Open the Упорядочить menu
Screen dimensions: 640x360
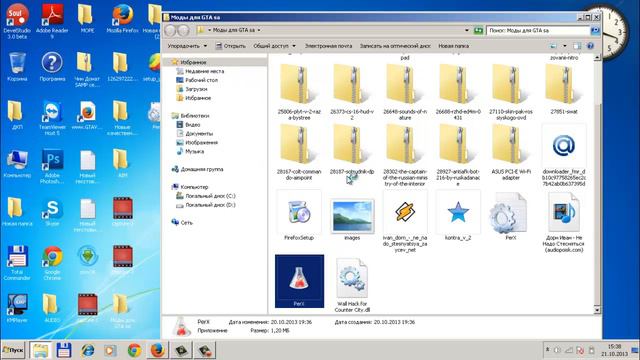187,46
